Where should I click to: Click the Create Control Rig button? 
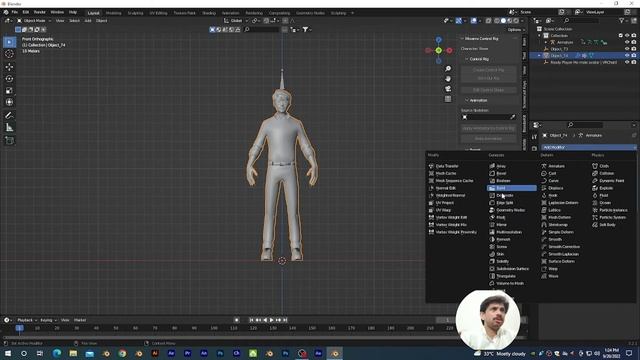coord(488,70)
